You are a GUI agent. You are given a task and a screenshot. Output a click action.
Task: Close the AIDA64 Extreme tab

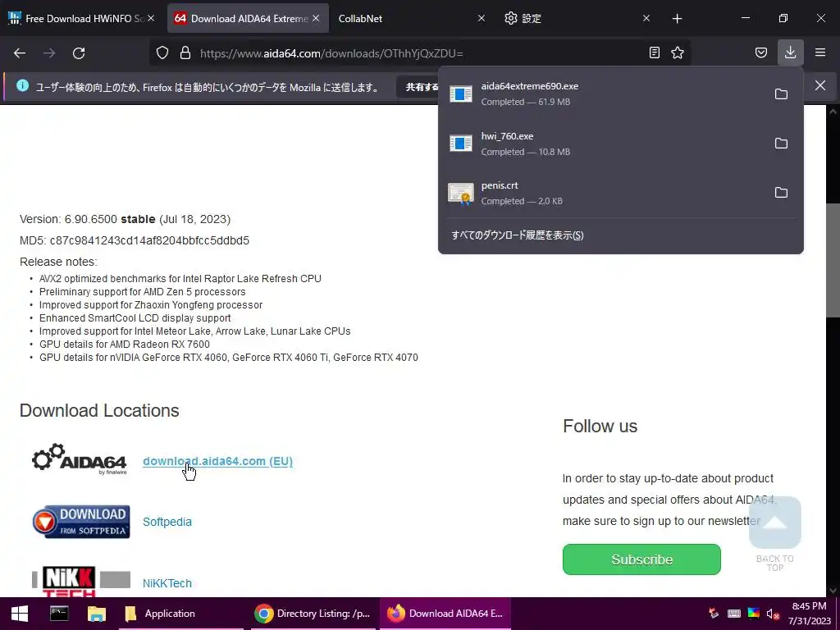[316, 18]
